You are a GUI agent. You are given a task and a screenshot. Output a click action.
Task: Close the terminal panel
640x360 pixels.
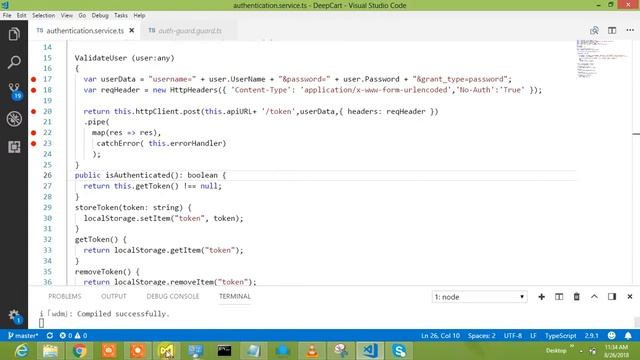(629, 297)
